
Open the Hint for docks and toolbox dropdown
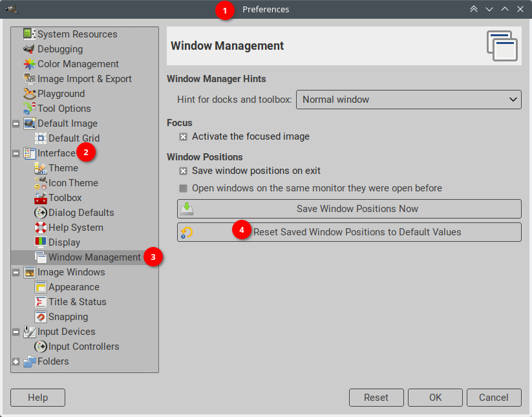point(409,100)
